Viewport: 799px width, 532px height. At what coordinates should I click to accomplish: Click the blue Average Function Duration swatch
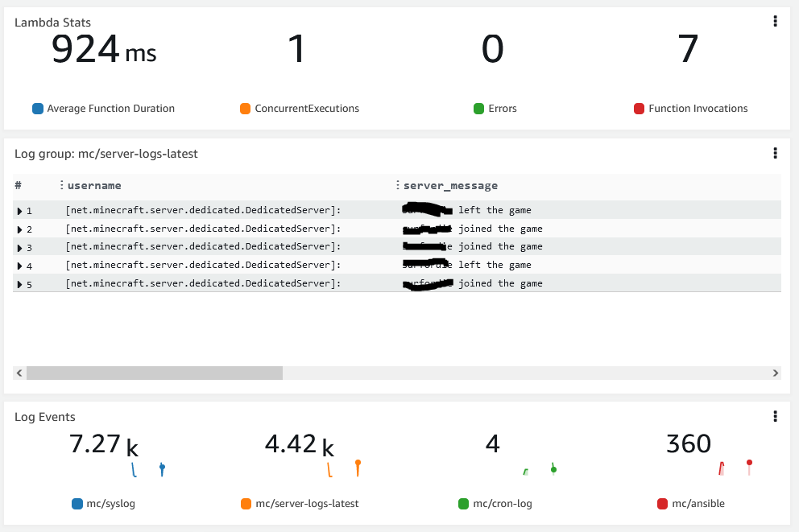[37, 109]
